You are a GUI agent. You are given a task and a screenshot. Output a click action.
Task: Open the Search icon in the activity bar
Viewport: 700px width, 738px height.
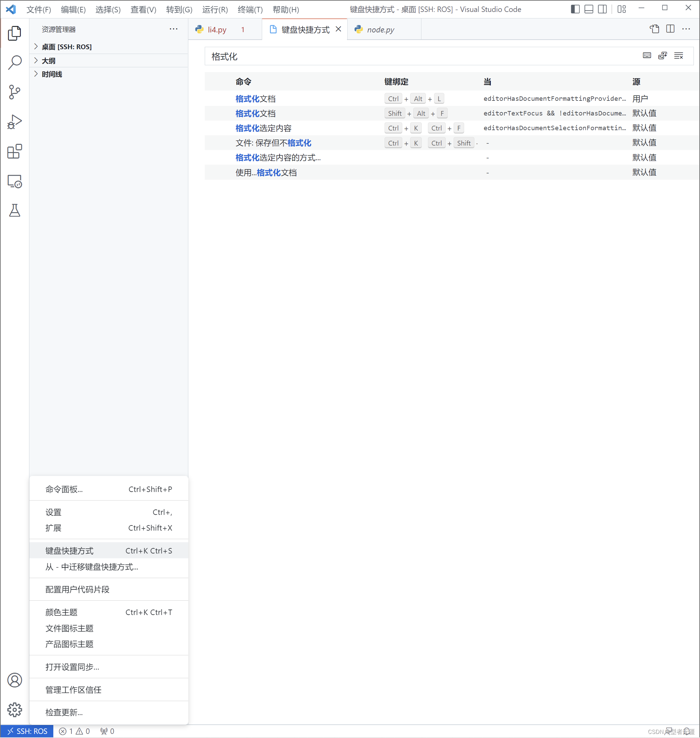coord(15,63)
